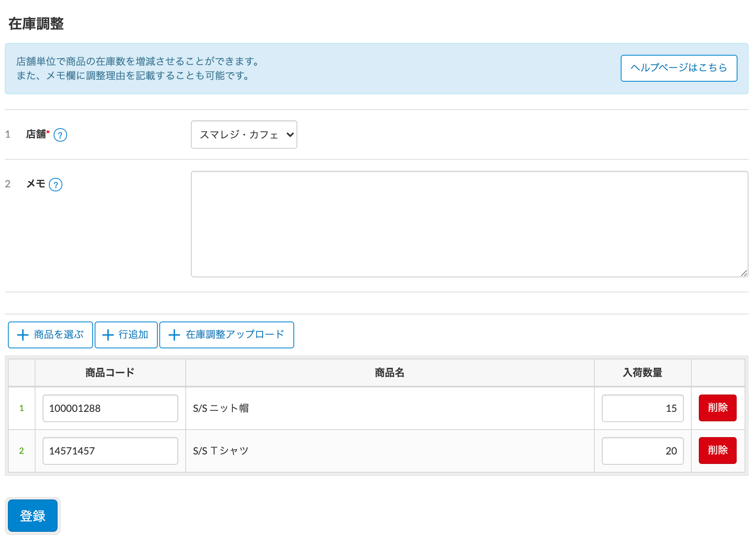Click the help icon next to 店舗
This screenshot has height=546, width=756.
pyautogui.click(x=60, y=135)
